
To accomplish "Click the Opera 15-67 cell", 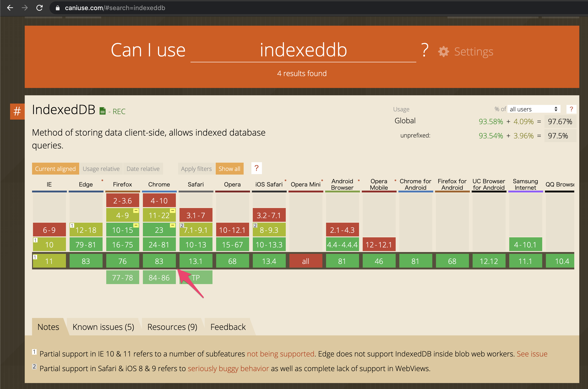I will [232, 245].
